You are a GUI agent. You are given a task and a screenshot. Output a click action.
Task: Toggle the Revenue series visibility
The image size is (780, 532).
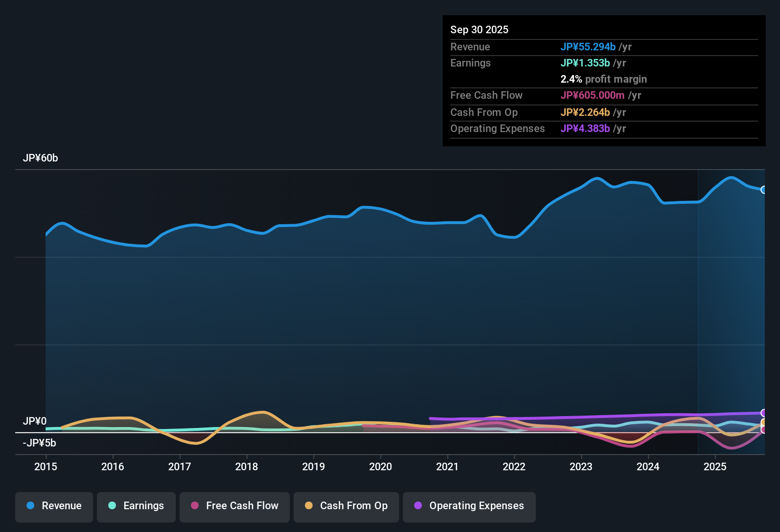click(54, 507)
